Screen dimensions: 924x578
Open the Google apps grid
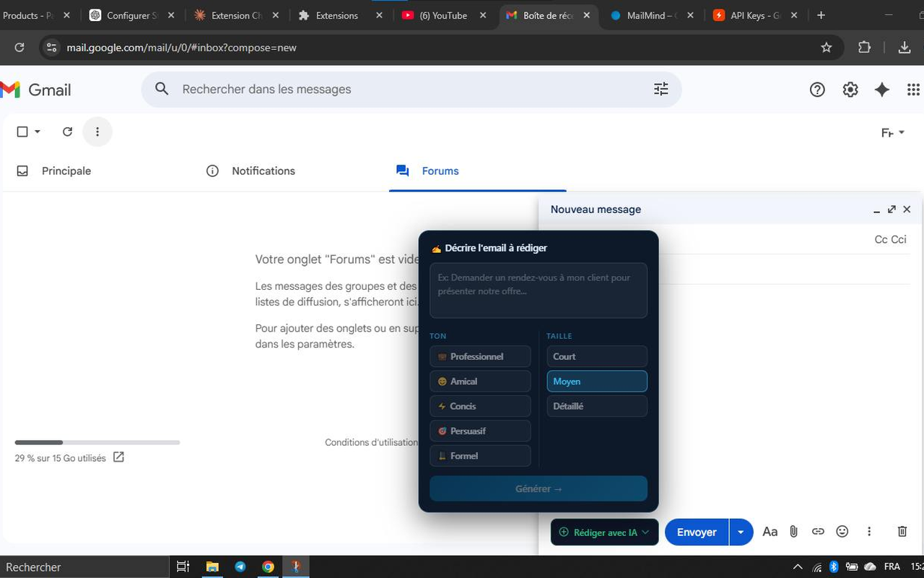tap(913, 90)
